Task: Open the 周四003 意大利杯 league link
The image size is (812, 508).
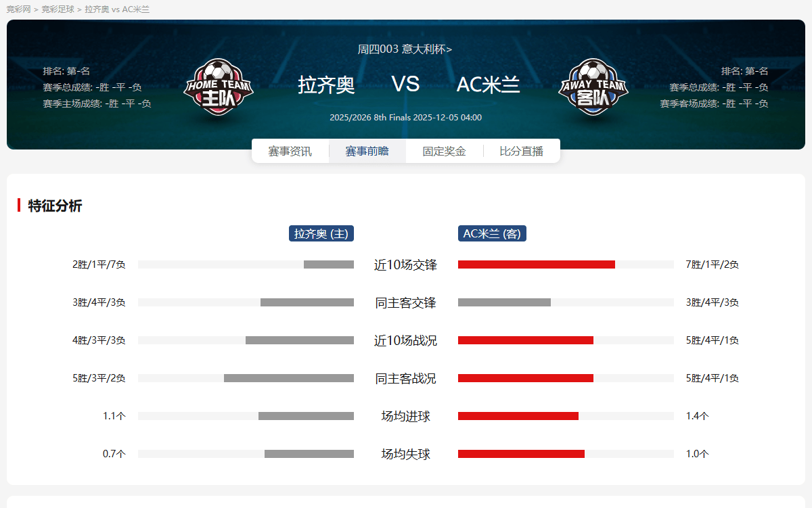Action: 405,49
